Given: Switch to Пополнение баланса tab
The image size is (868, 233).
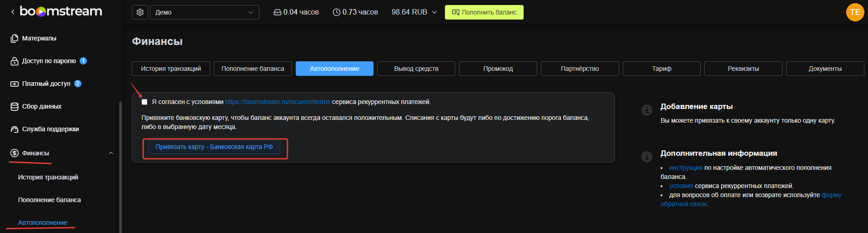Looking at the screenshot, I should [253, 69].
